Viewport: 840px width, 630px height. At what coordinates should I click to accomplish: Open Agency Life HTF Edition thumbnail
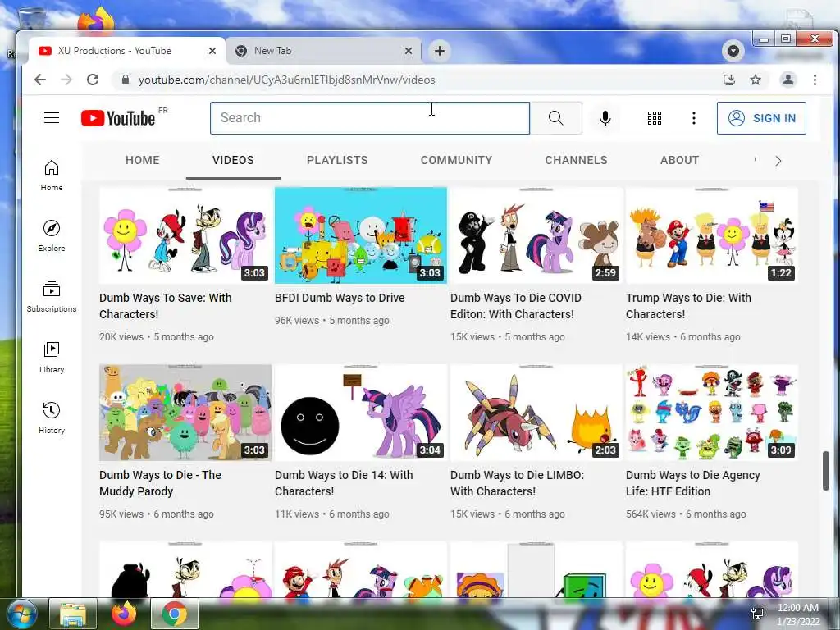711,413
